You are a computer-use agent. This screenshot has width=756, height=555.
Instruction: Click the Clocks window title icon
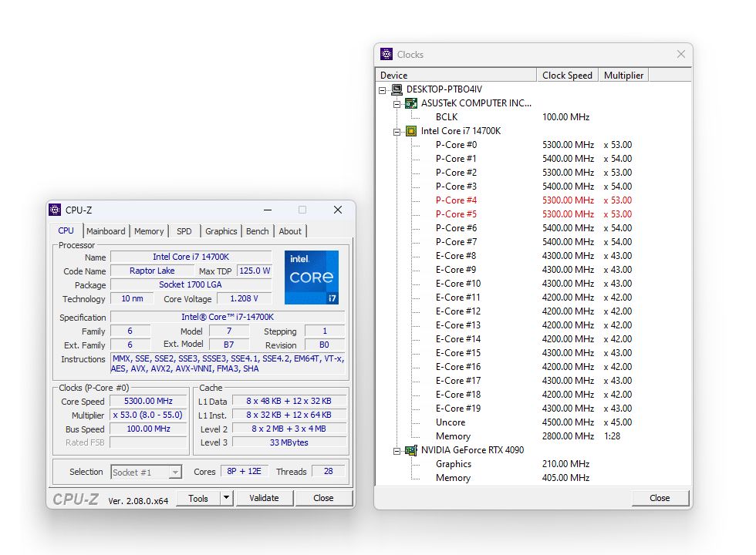point(386,54)
